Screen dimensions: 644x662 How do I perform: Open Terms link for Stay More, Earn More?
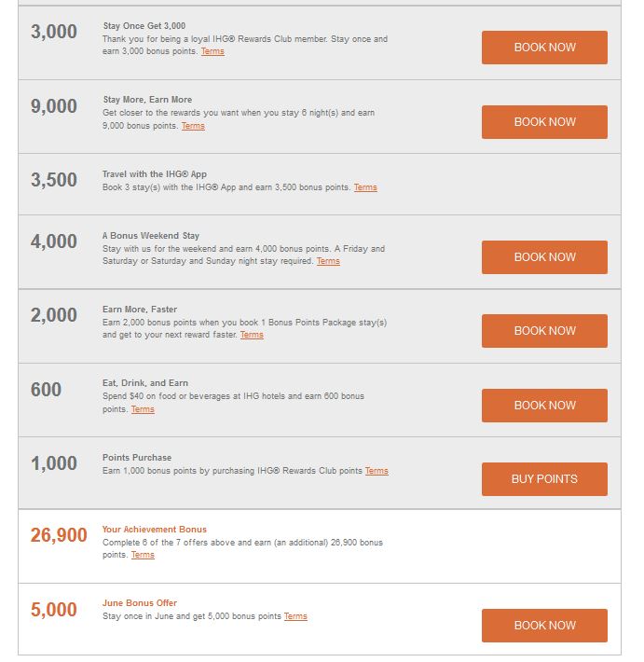click(x=193, y=126)
